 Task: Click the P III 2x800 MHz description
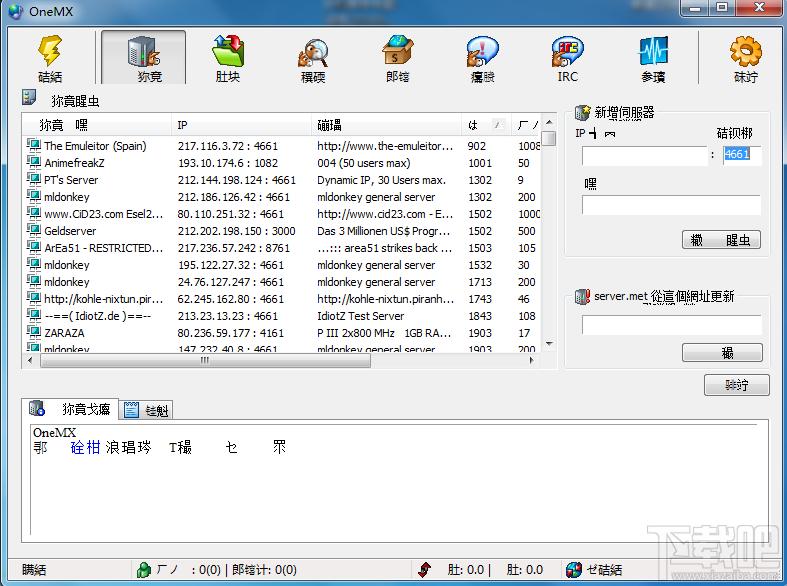coord(383,333)
